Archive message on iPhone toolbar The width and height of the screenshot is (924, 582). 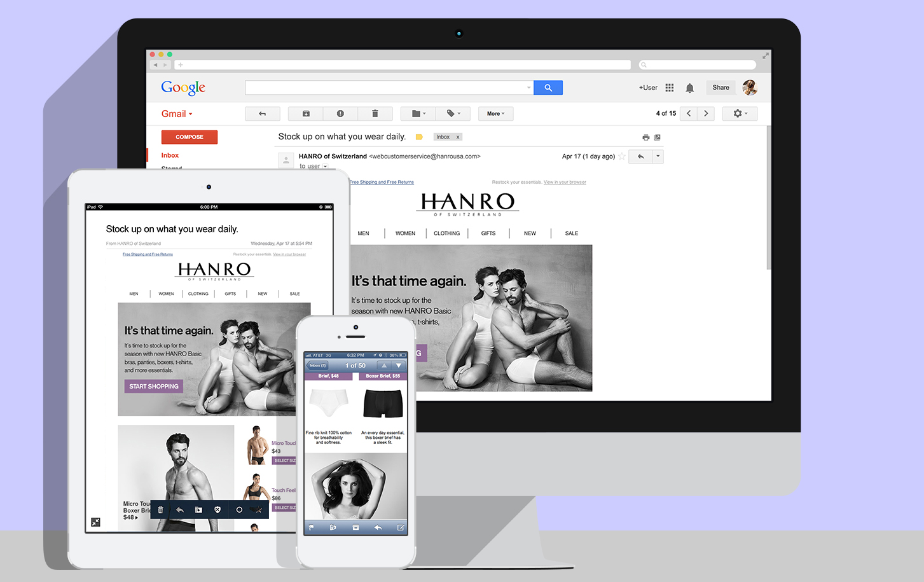pyautogui.click(x=355, y=527)
